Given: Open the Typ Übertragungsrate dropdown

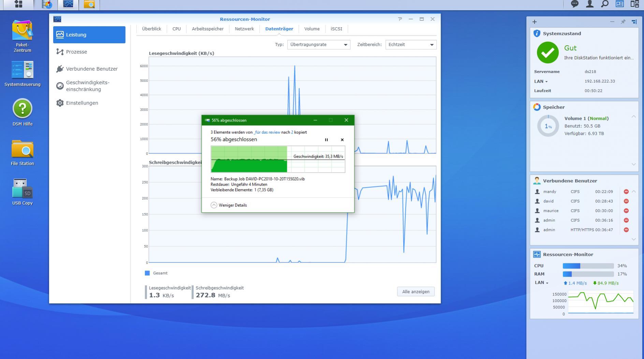Looking at the screenshot, I should coord(319,45).
